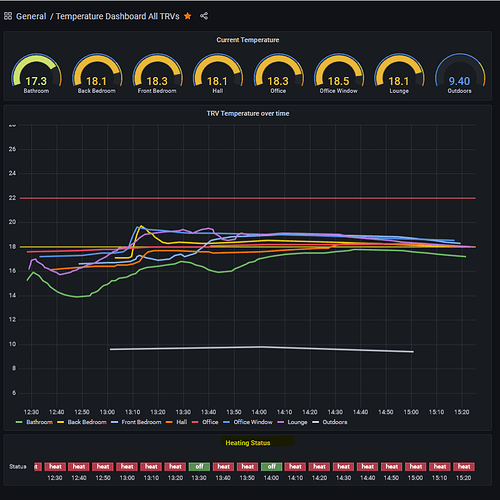
Task: Click the 22 label on chart y-axis
Action: point(12,198)
